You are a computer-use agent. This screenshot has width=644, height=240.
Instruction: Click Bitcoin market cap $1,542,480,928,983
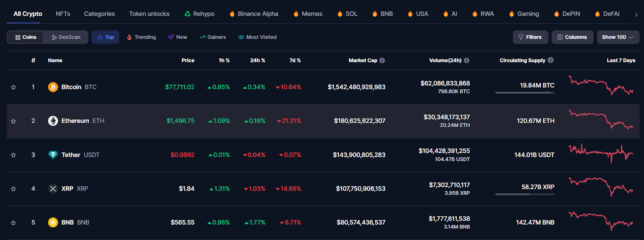357,87
